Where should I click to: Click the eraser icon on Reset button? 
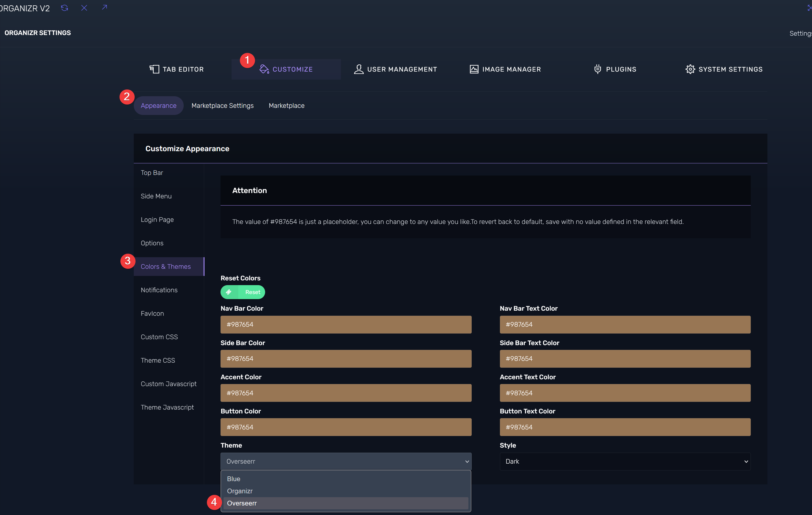[x=229, y=292]
